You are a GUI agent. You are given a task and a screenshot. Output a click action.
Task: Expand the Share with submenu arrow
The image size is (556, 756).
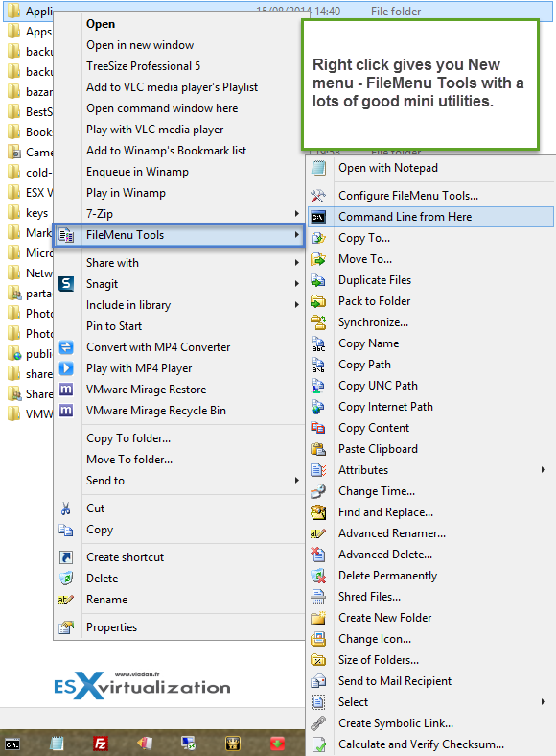click(x=297, y=263)
